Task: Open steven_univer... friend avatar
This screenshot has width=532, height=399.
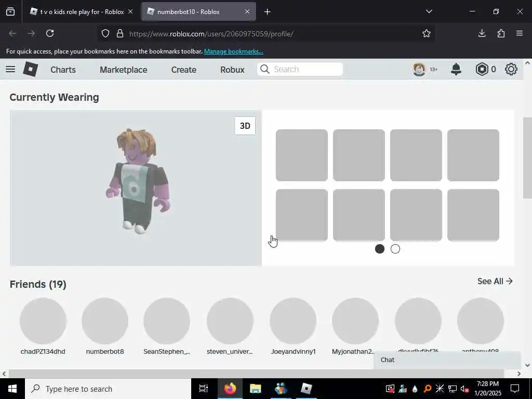Action: pyautogui.click(x=230, y=321)
